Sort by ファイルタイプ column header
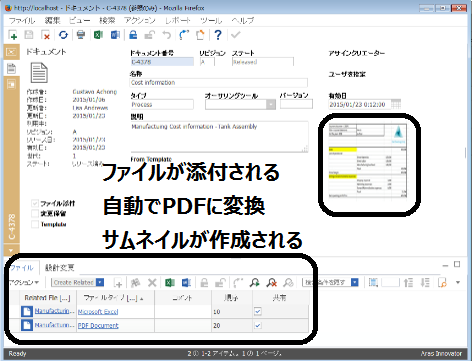Image resolution: width=472 pixels, height=361 pixels. (x=115, y=298)
